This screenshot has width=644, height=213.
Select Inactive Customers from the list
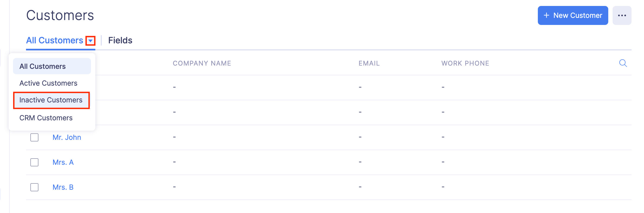tap(51, 100)
